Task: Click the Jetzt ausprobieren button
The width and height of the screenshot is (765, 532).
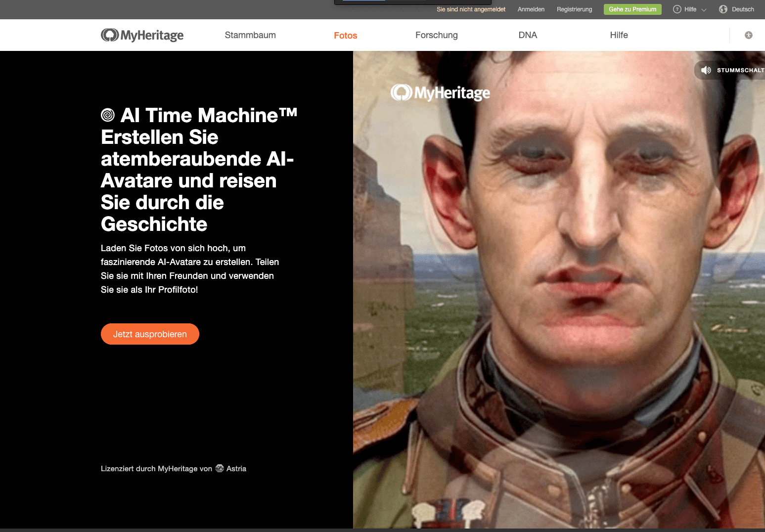Action: point(150,334)
